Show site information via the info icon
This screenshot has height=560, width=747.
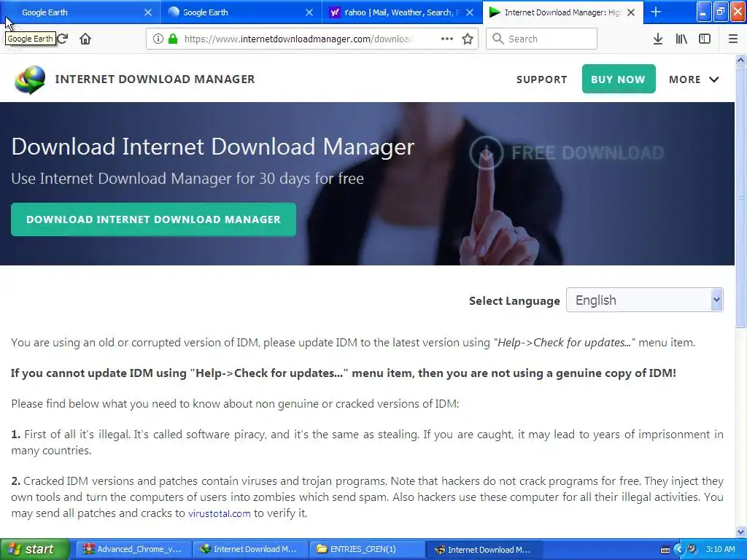point(158,39)
